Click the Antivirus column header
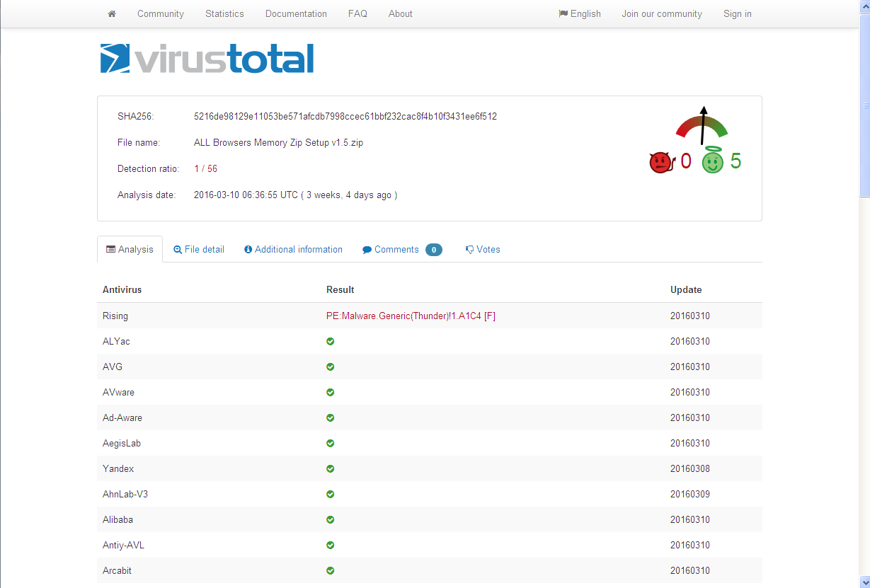The image size is (870, 588). pos(122,289)
